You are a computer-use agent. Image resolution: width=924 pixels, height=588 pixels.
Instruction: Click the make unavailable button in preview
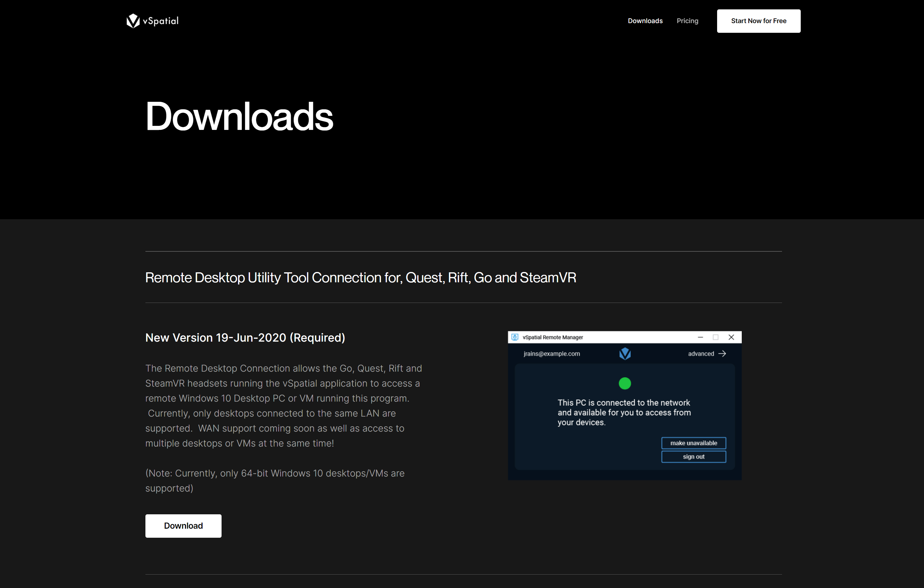693,443
